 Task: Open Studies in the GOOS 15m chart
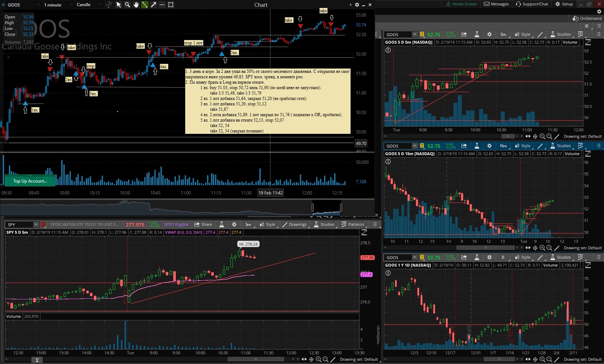click(x=560, y=146)
